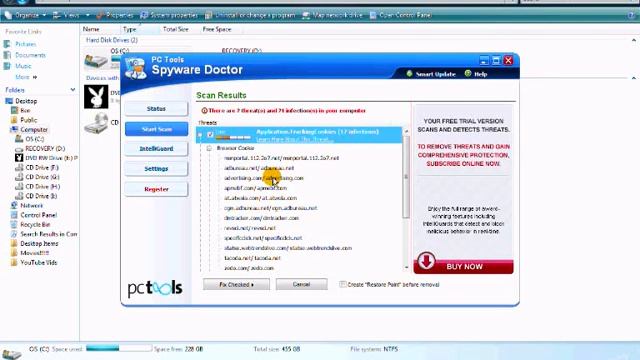
Task: Click the Start Scan button
Action: coord(156,129)
